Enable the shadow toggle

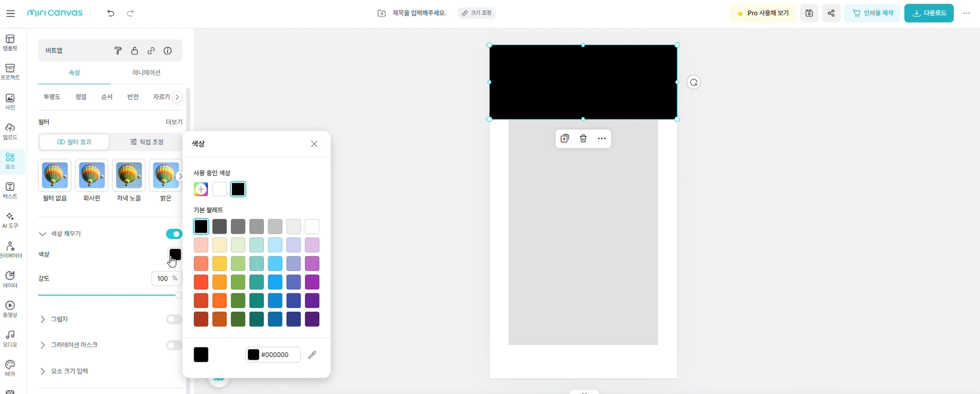(x=174, y=319)
